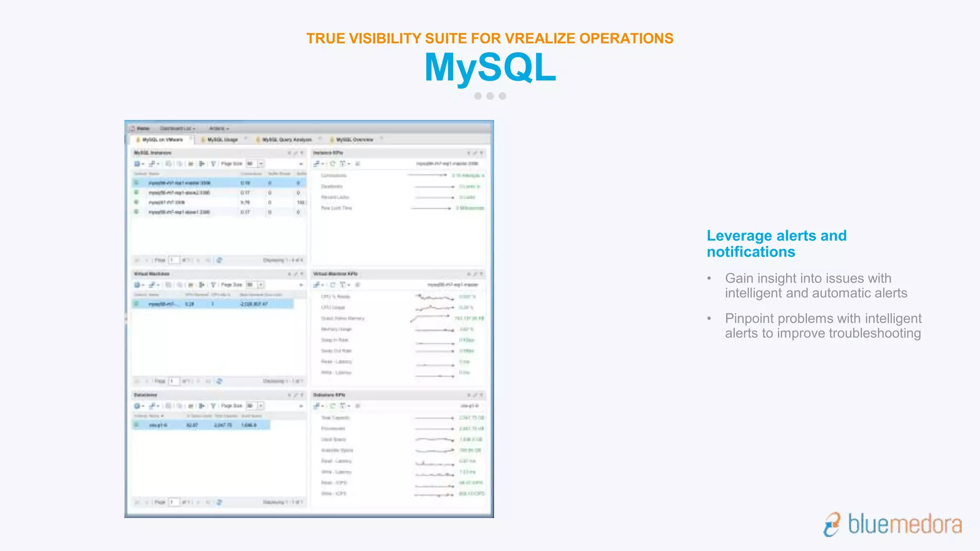Screen dimensions: 980x551
Task: Collapse the Instance KPIs widget
Action: tap(469, 153)
